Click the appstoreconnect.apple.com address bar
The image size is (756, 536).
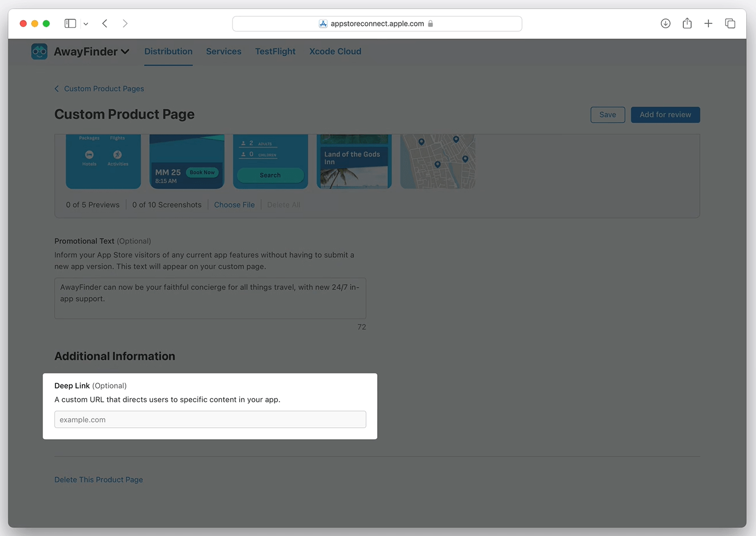[x=377, y=24]
